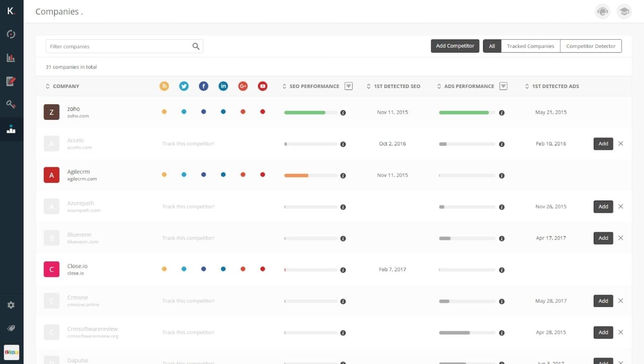This screenshot has width=644, height=364.
Task: Sort by SEO Performance column
Action: 310,86
